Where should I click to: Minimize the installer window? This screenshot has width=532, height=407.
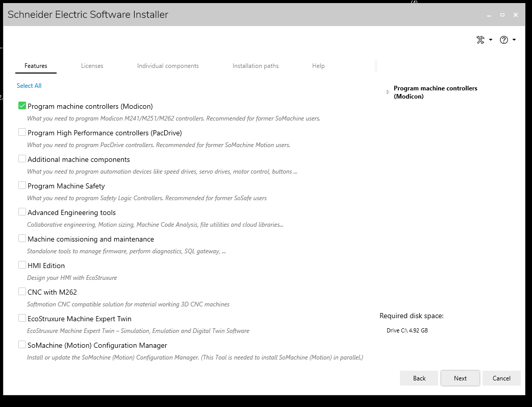489,15
